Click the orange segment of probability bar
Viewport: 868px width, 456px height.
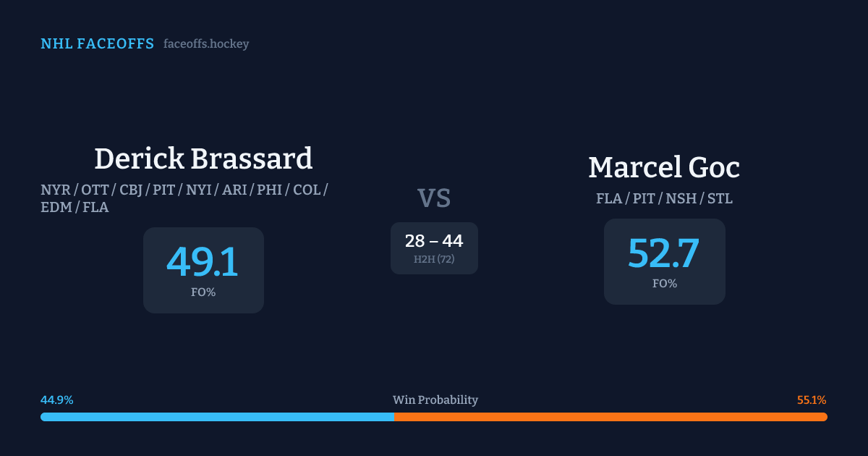coord(610,417)
